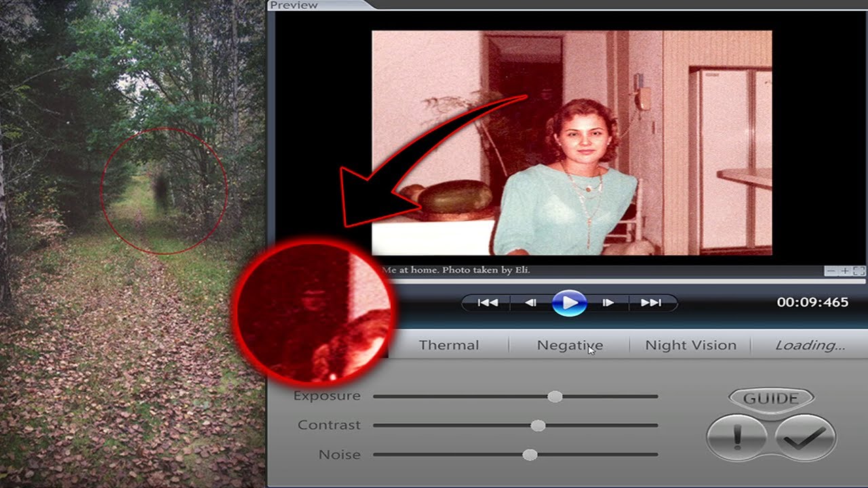
Task: Skip to the start of the clip
Action: coord(488,302)
